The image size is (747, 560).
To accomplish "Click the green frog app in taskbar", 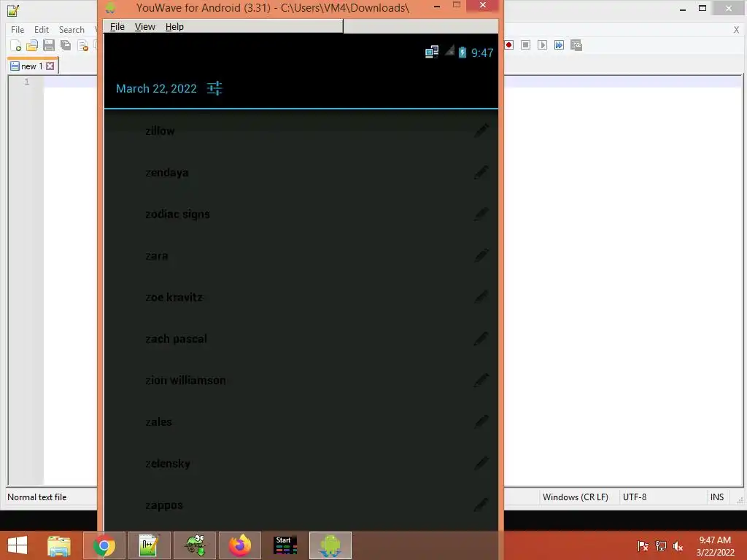I will pos(195,545).
